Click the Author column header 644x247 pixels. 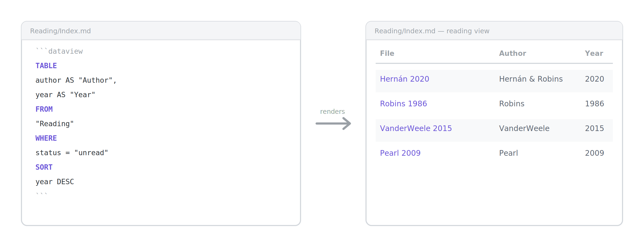(513, 53)
